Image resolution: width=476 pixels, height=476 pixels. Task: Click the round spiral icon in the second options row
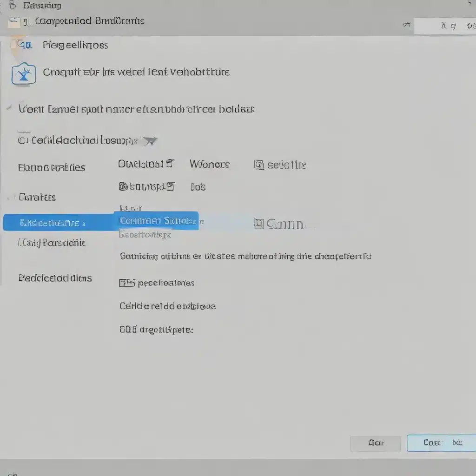coord(123,186)
